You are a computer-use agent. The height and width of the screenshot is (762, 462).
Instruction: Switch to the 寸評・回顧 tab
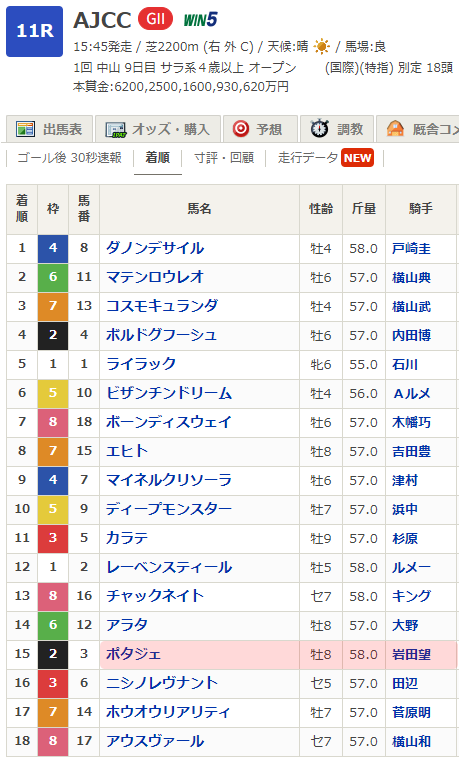pyautogui.click(x=224, y=158)
